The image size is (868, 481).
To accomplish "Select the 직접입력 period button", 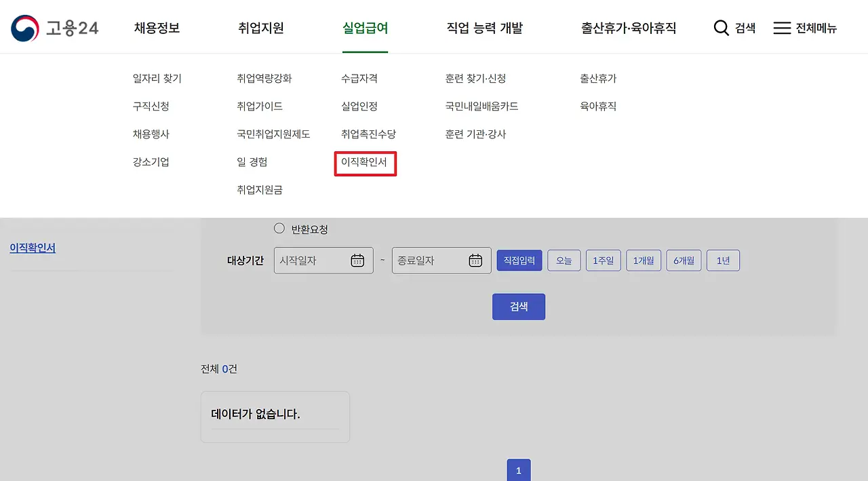I will [x=519, y=261].
